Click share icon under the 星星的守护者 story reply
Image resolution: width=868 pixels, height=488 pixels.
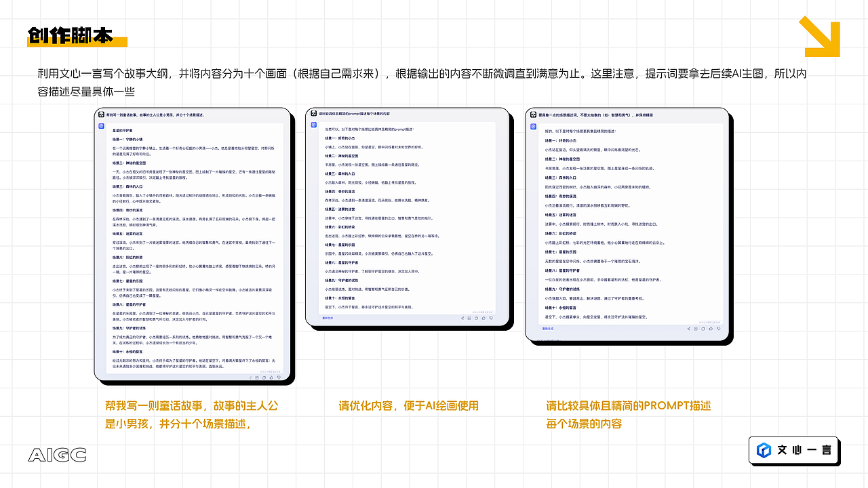point(250,378)
